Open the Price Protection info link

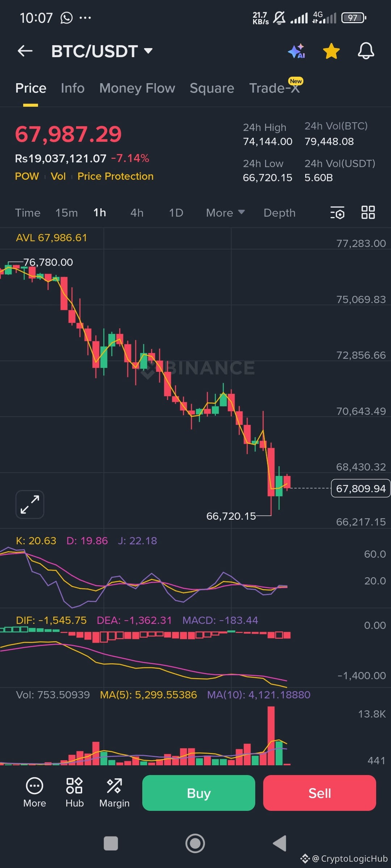tap(115, 176)
